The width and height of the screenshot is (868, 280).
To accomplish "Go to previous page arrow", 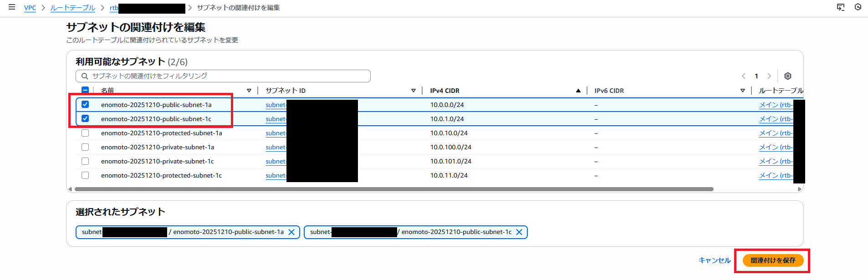I will (x=744, y=76).
